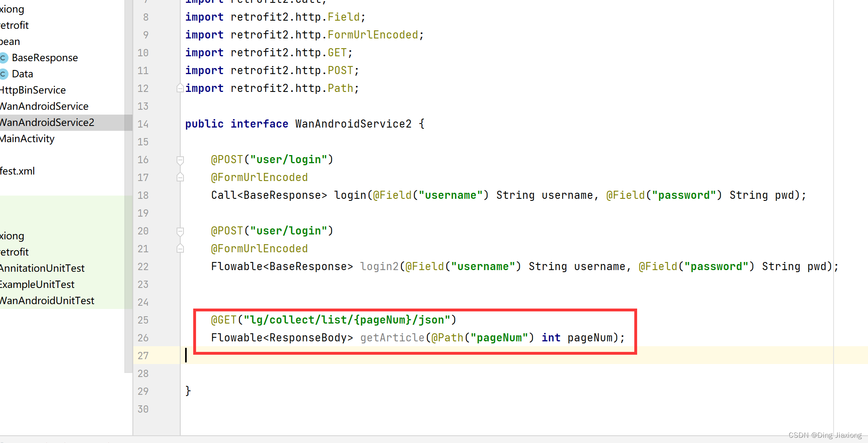Open the Data class file

point(22,74)
